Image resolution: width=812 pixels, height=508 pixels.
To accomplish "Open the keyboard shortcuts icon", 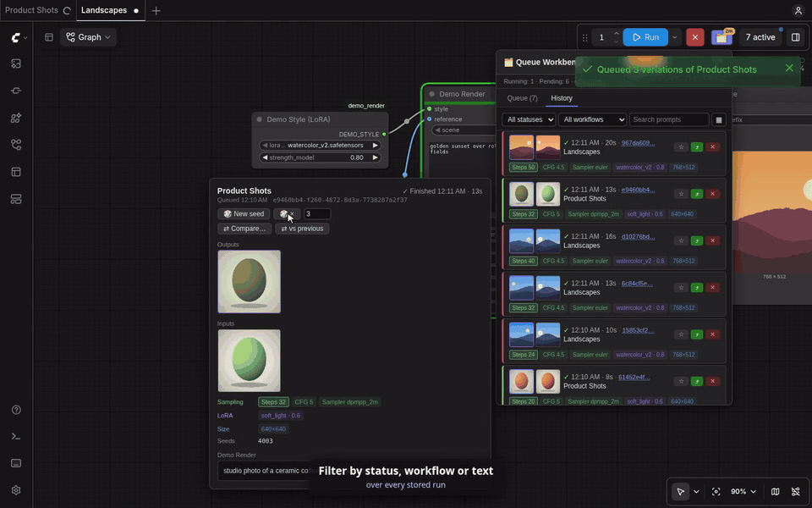I will 16,463.
